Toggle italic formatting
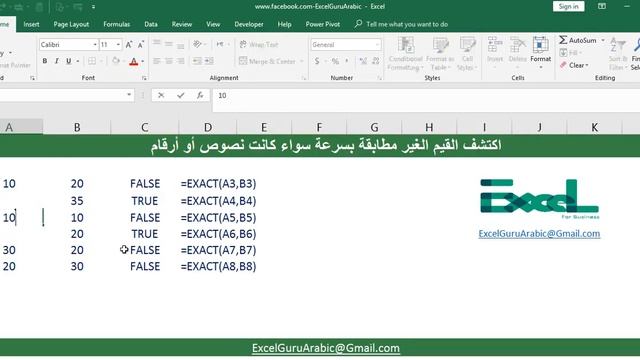The image size is (640, 360). (x=56, y=61)
